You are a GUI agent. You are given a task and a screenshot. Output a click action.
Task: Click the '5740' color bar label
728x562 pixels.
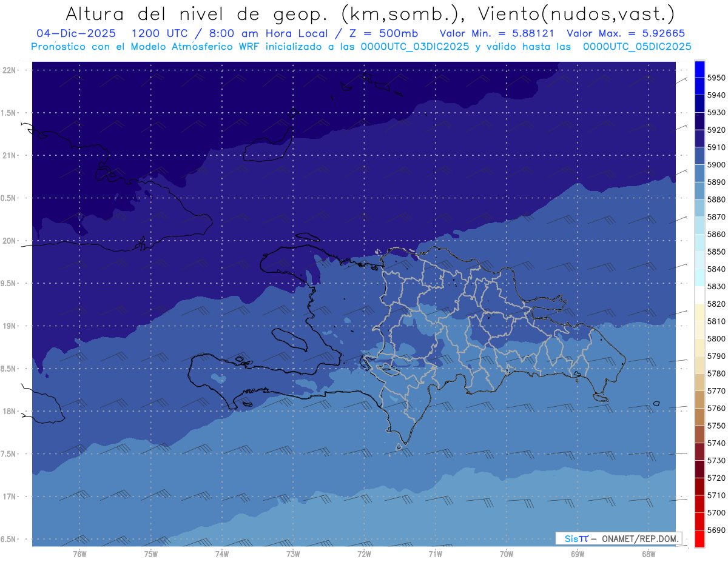click(716, 443)
